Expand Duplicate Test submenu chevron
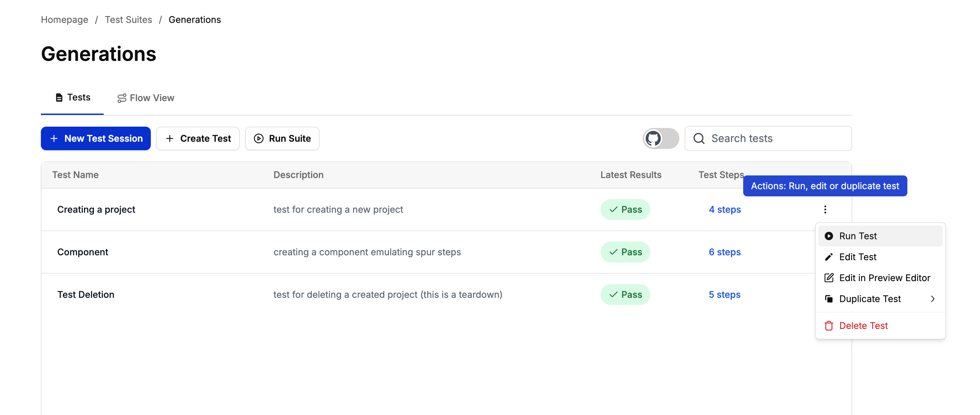The width and height of the screenshot is (980, 415). click(933, 299)
